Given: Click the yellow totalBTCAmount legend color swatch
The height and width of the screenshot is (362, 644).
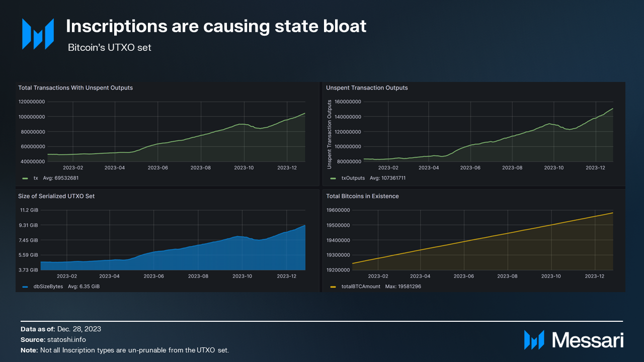Looking at the screenshot, I should point(333,287).
